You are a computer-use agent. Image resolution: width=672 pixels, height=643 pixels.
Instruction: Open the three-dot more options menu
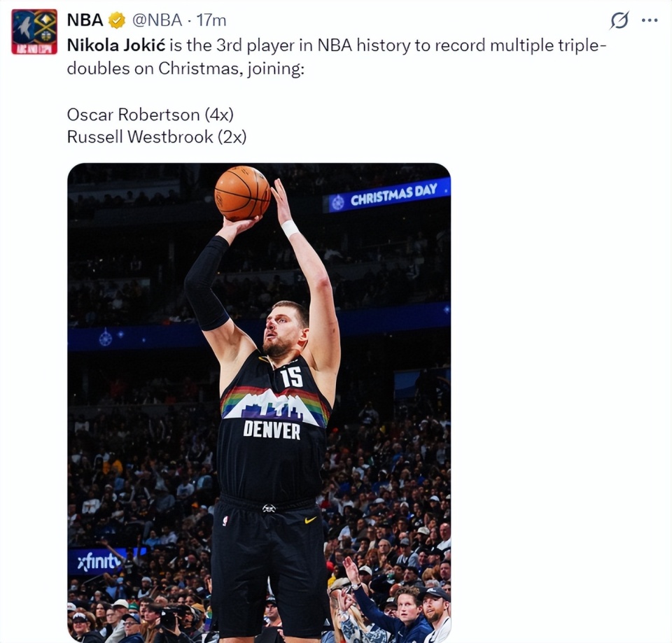(x=650, y=20)
